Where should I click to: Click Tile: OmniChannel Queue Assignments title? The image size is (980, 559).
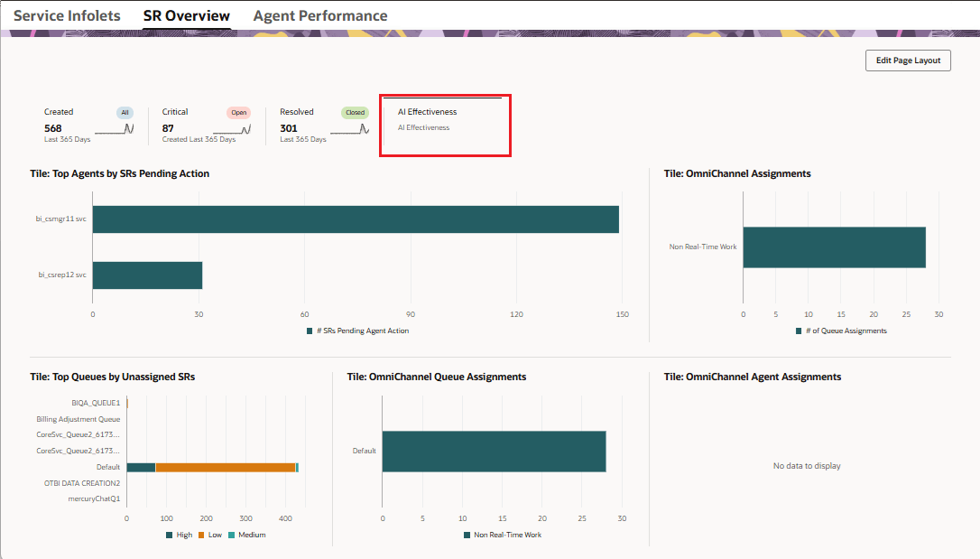point(436,377)
